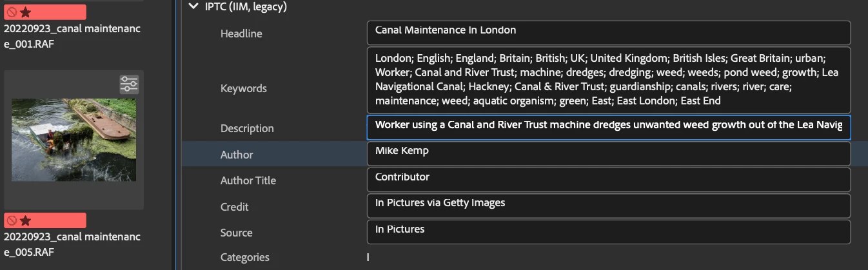
Task: Click the filename 20220923_canal maintenance_001.RAF
Action: [x=72, y=36]
